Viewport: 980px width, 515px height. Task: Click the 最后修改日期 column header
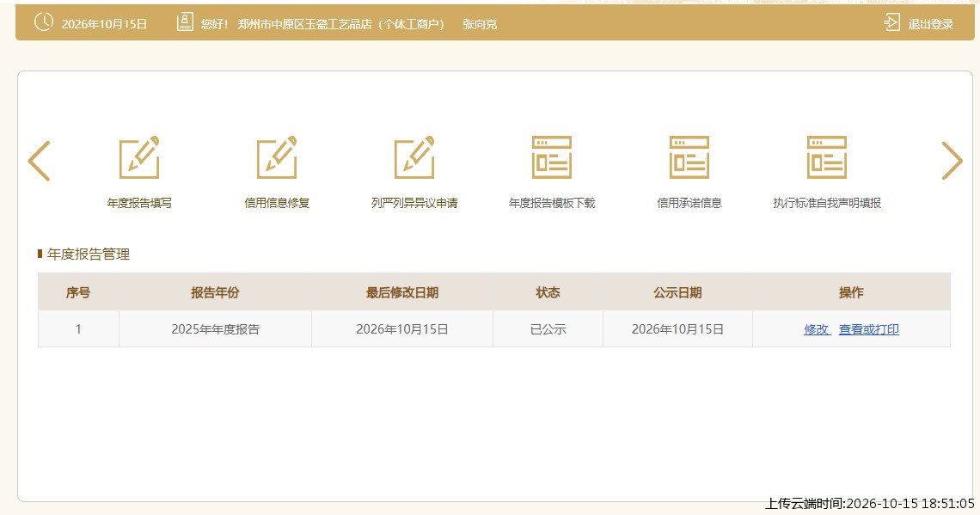tap(401, 292)
